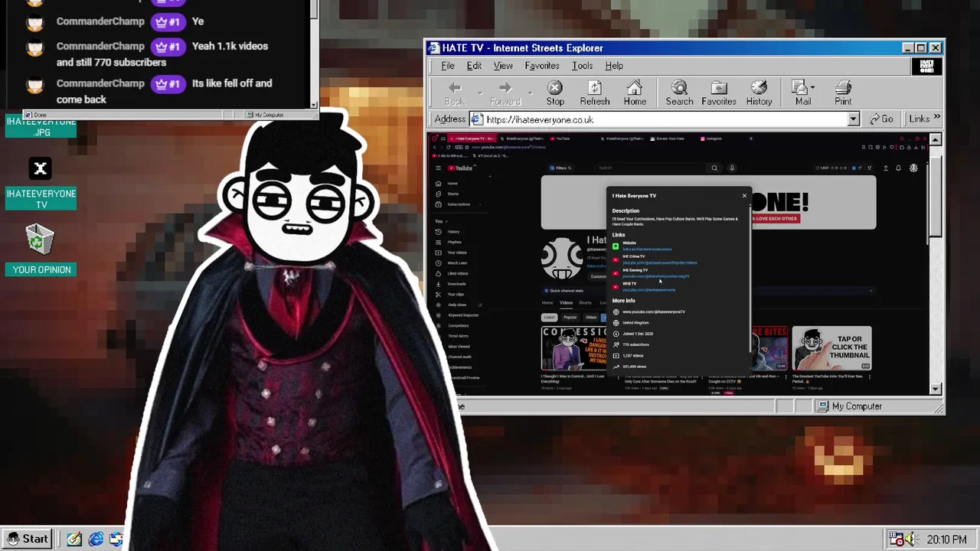This screenshot has width=980, height=551.
Task: Select Subscriptions in YouTube sidebar
Action: pos(453,204)
